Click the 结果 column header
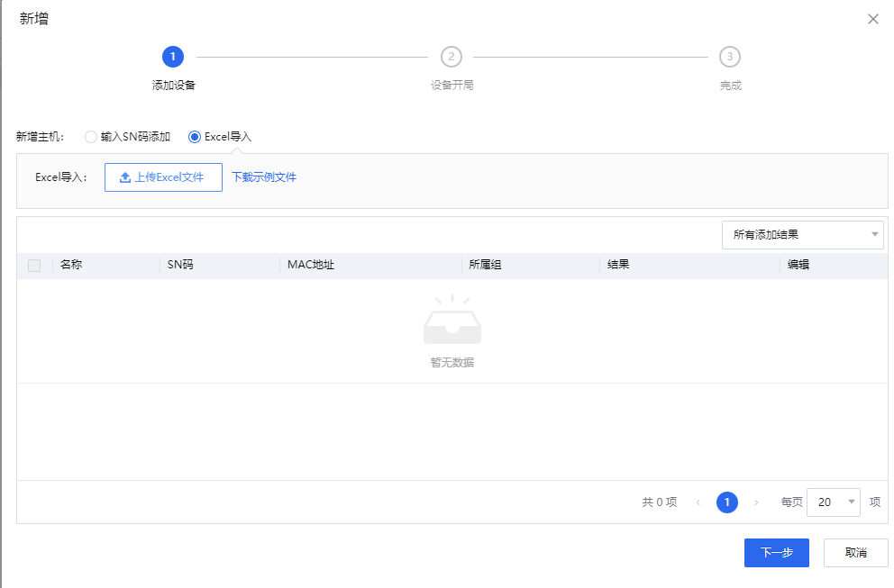The width and height of the screenshot is (894, 588). [x=618, y=266]
